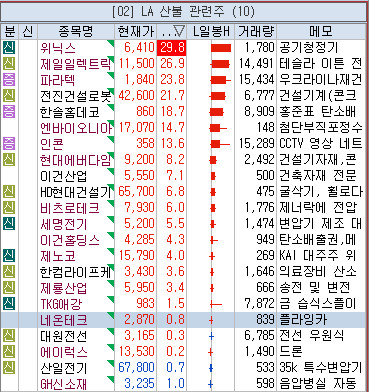
Task: Select the 파라텍 stock name
Action: [57, 80]
